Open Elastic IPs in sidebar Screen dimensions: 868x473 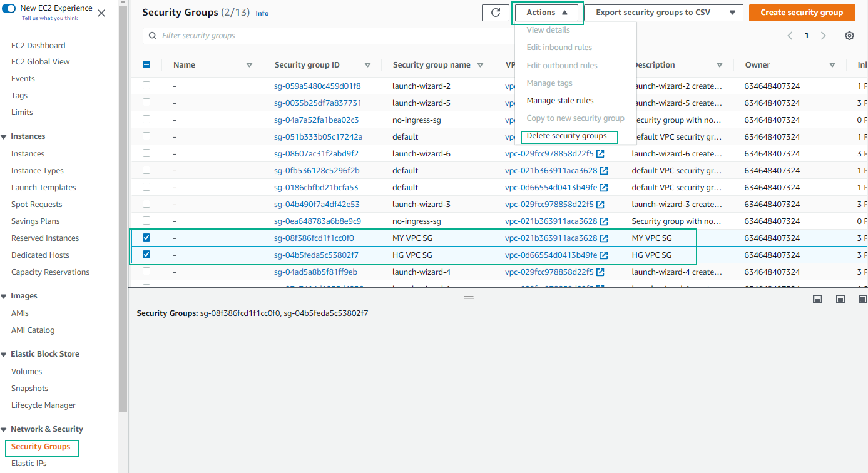point(29,464)
